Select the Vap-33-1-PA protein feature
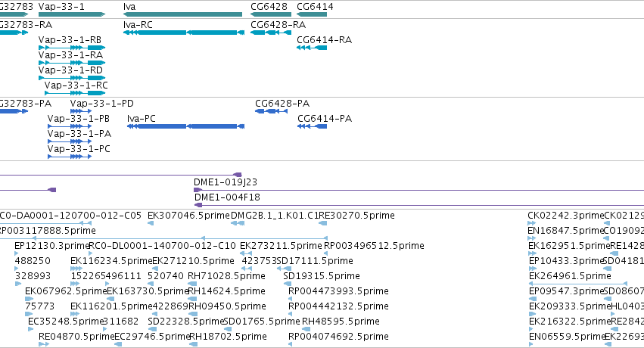Screen dimensions: 644x348 [70, 141]
